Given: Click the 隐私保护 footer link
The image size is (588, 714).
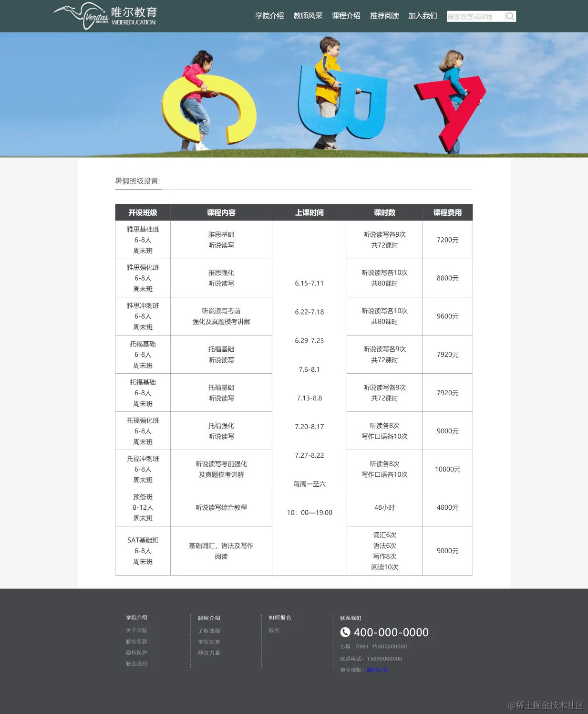Looking at the screenshot, I should [x=136, y=653].
